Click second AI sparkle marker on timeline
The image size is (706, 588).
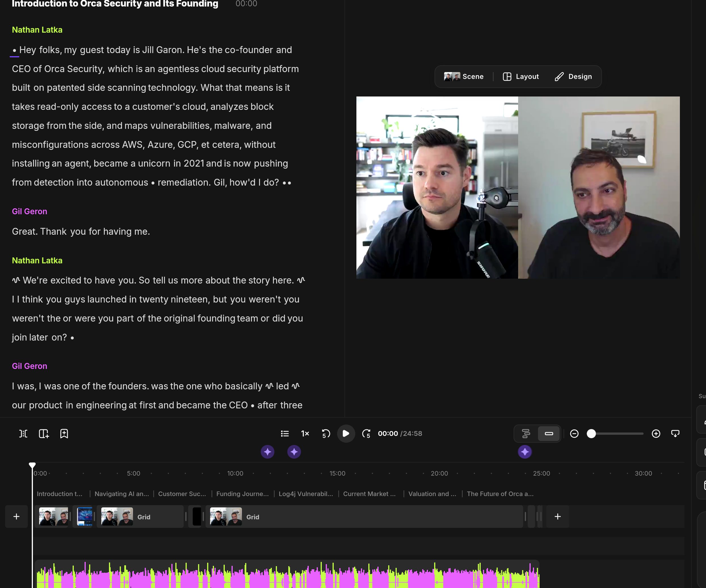[x=294, y=452]
